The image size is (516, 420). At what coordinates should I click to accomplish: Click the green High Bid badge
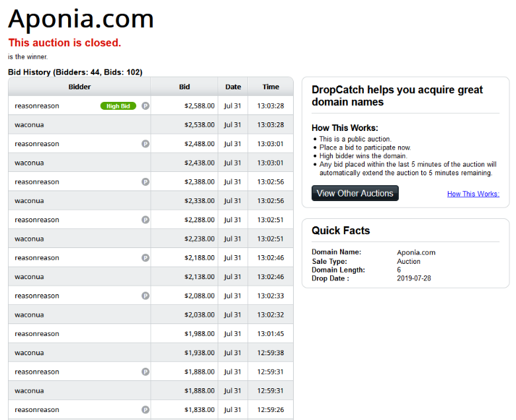[x=118, y=106]
